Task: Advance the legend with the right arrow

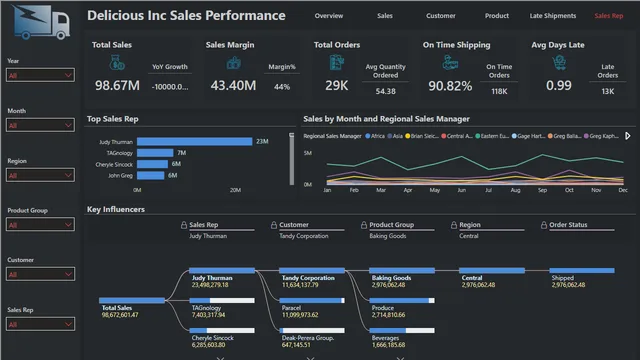Action: (x=628, y=136)
